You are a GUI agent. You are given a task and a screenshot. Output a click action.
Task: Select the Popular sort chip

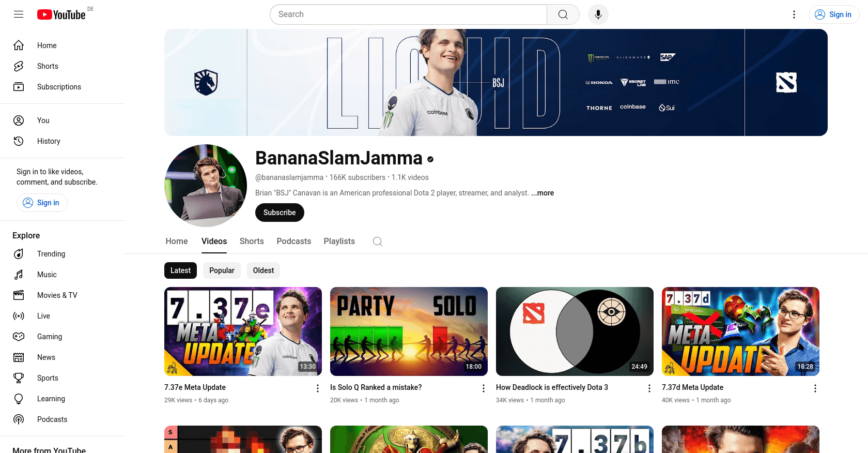pos(222,270)
